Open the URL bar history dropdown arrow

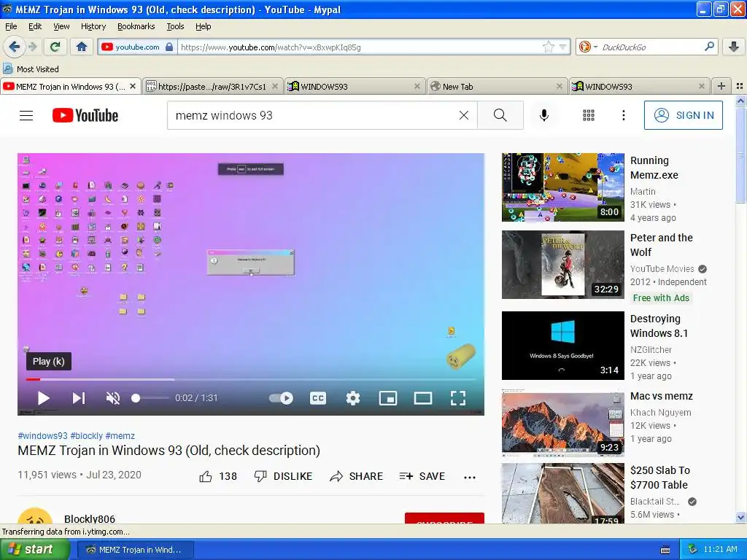tap(562, 47)
